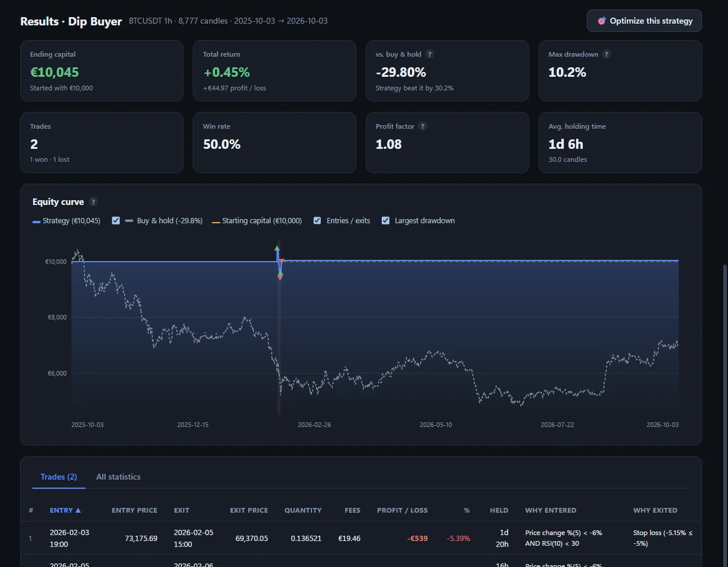The width and height of the screenshot is (728, 567).
Task: Sort by WHY ENTERED column header
Action: pos(551,510)
